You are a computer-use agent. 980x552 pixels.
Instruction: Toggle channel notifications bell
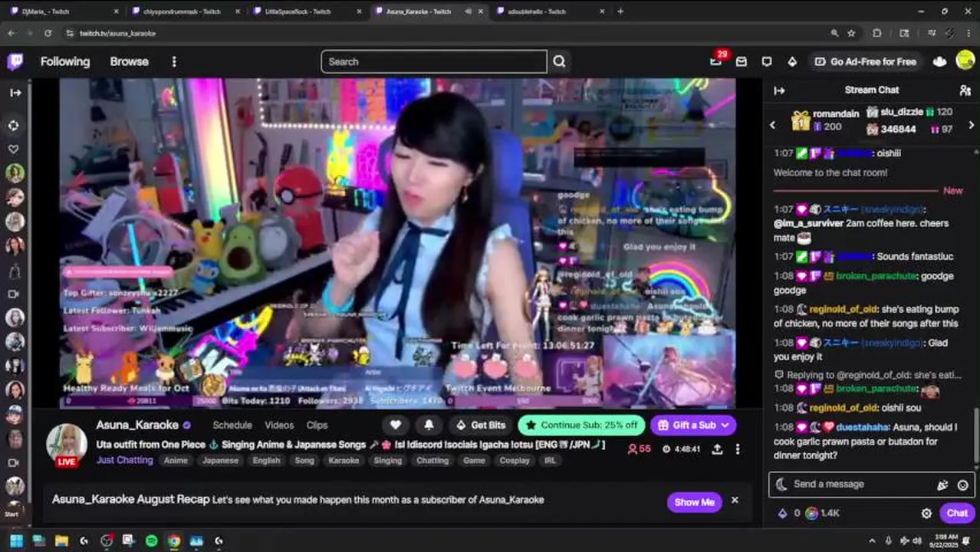tap(429, 425)
